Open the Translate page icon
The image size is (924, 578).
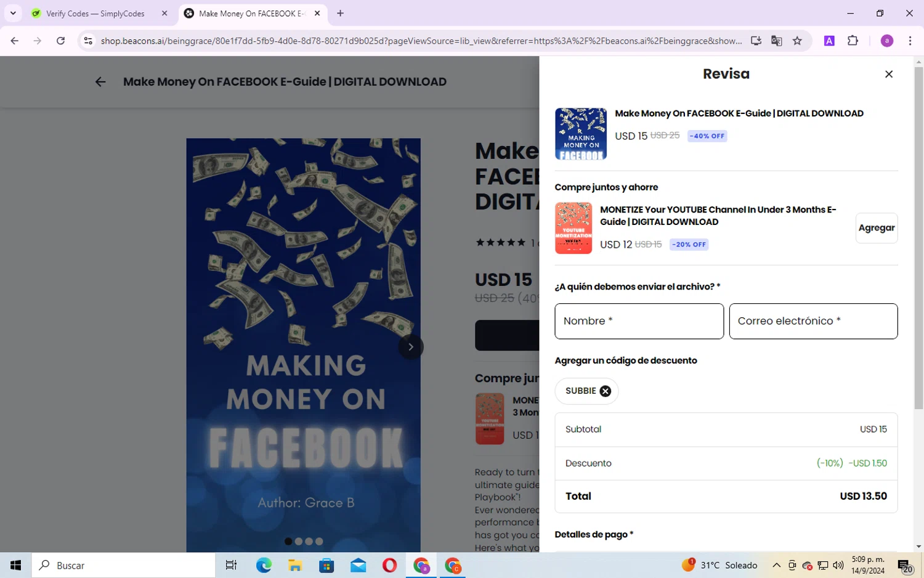pyautogui.click(x=777, y=41)
